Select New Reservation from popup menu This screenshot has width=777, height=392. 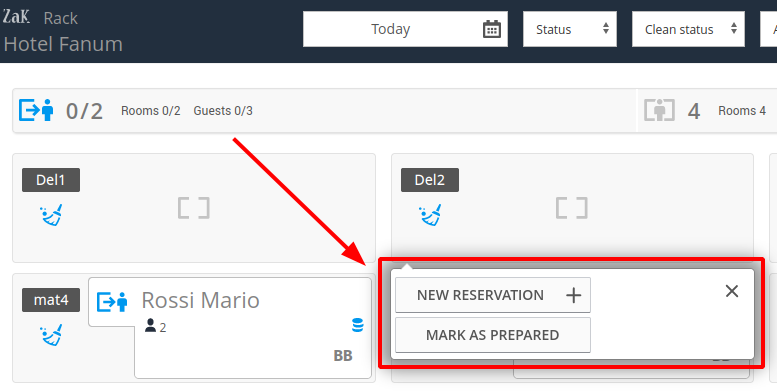click(493, 295)
